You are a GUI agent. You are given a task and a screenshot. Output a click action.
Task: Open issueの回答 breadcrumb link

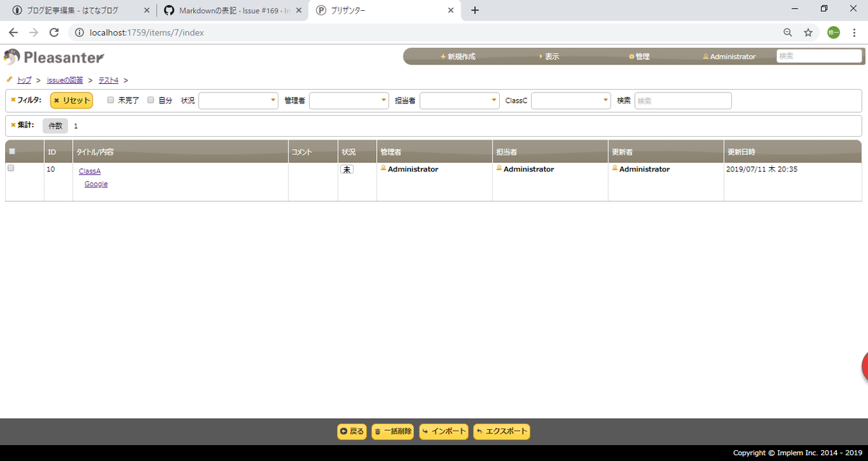(64, 80)
